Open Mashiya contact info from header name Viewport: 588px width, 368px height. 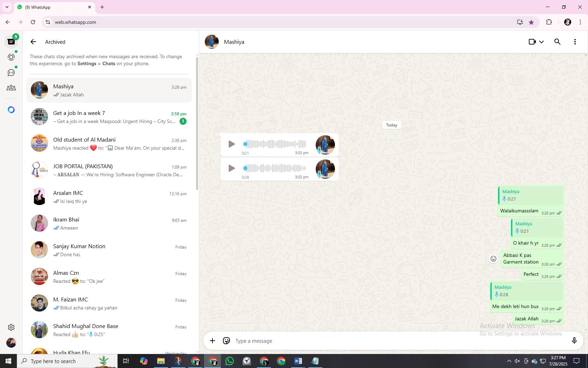(x=234, y=42)
